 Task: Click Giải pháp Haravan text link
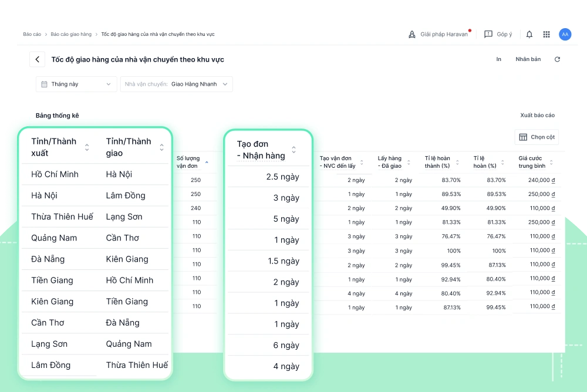pos(444,35)
